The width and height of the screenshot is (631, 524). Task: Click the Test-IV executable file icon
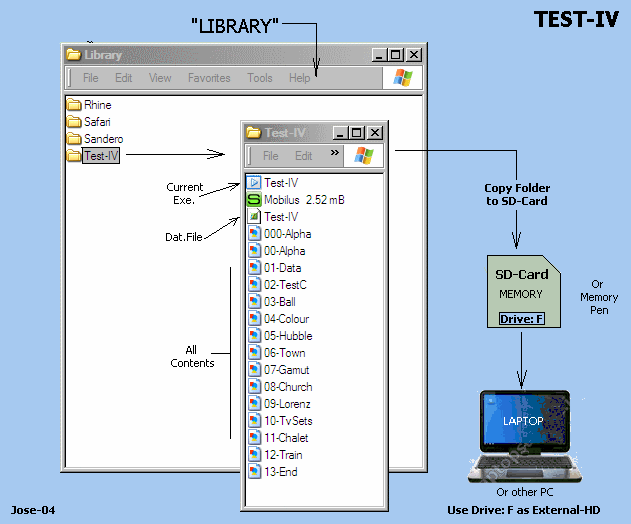tap(254, 183)
